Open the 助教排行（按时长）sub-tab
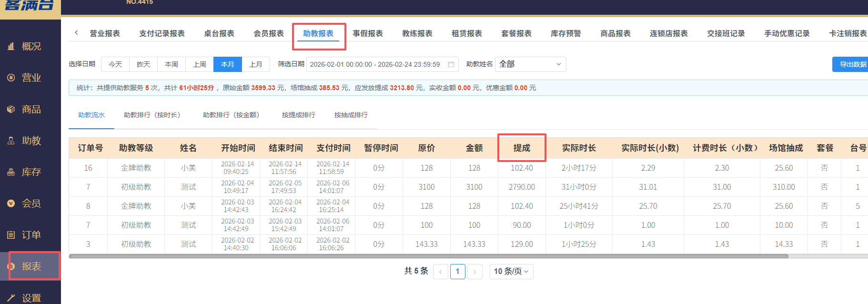The image size is (868, 304). coord(152,115)
